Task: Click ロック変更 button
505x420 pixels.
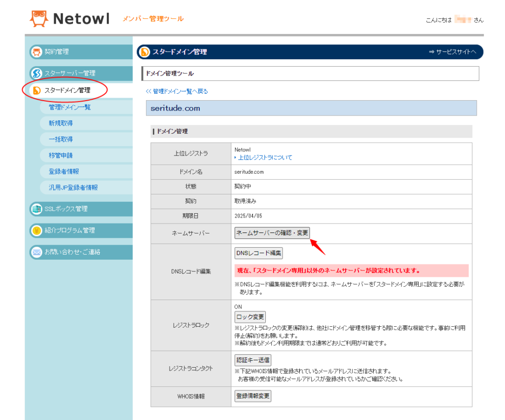Action: point(250,317)
